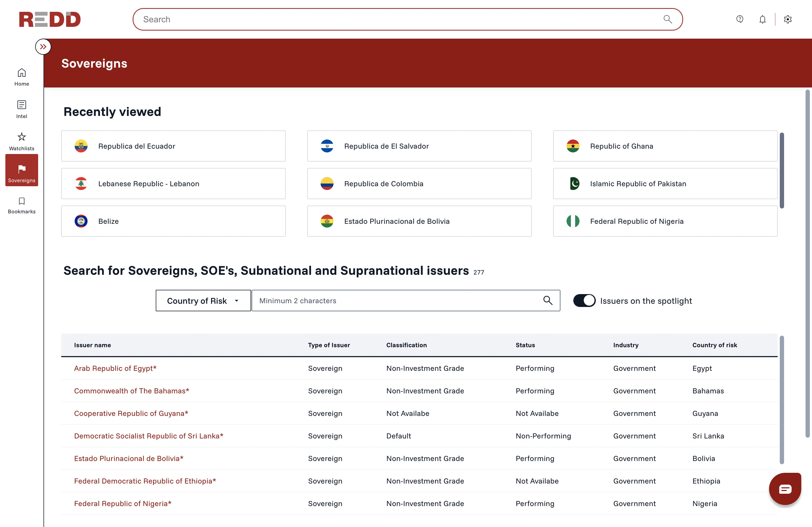The image size is (812, 527).
Task: Click the Issuer name column header
Action: [x=92, y=345]
